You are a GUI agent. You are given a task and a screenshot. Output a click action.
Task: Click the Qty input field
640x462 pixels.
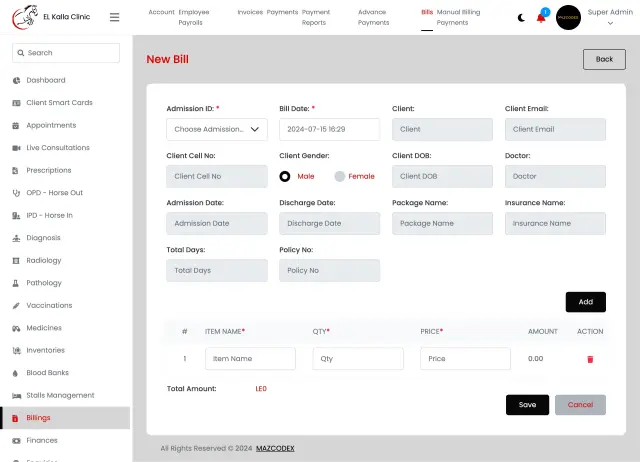coord(358,359)
